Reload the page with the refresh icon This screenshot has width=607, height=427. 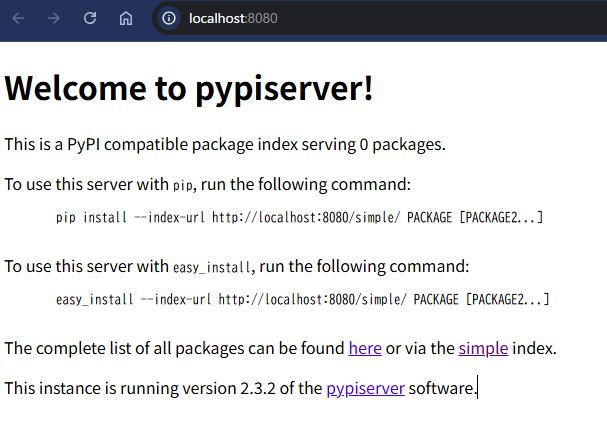tap(90, 18)
